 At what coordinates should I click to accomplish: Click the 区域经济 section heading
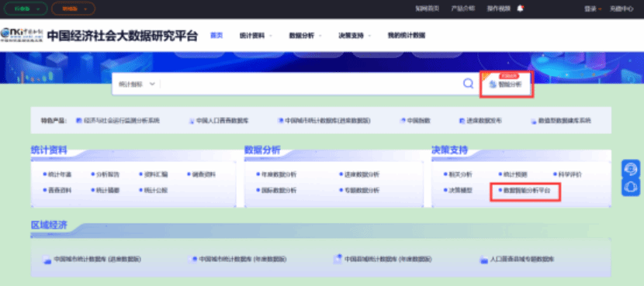pyautogui.click(x=49, y=226)
